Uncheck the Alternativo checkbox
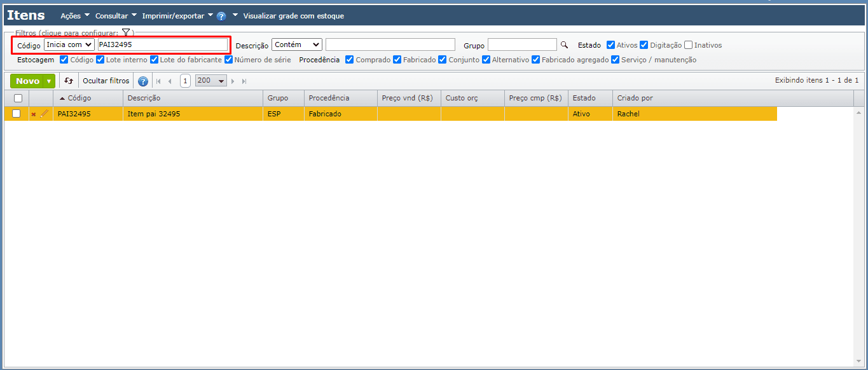 [486, 60]
